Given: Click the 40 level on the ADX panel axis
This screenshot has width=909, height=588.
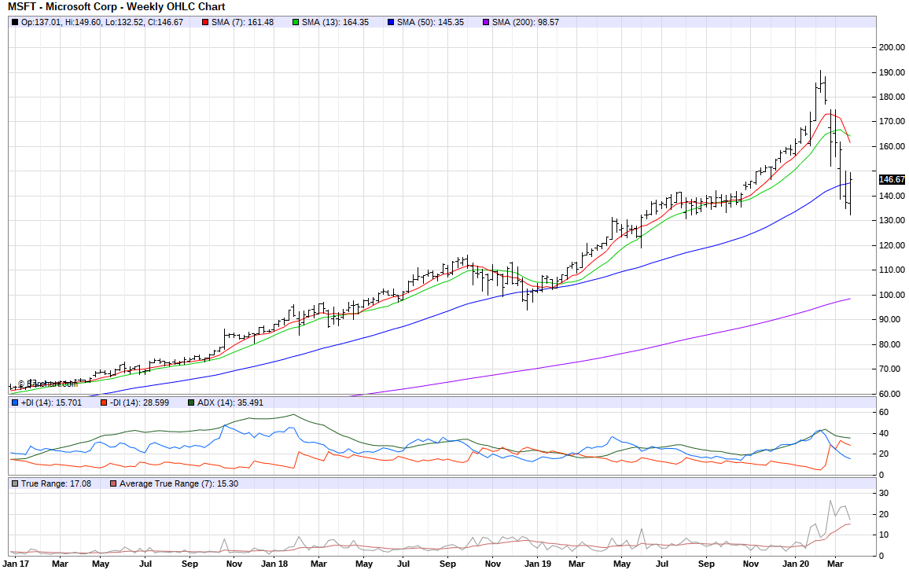Looking at the screenshot, I should (x=884, y=433).
